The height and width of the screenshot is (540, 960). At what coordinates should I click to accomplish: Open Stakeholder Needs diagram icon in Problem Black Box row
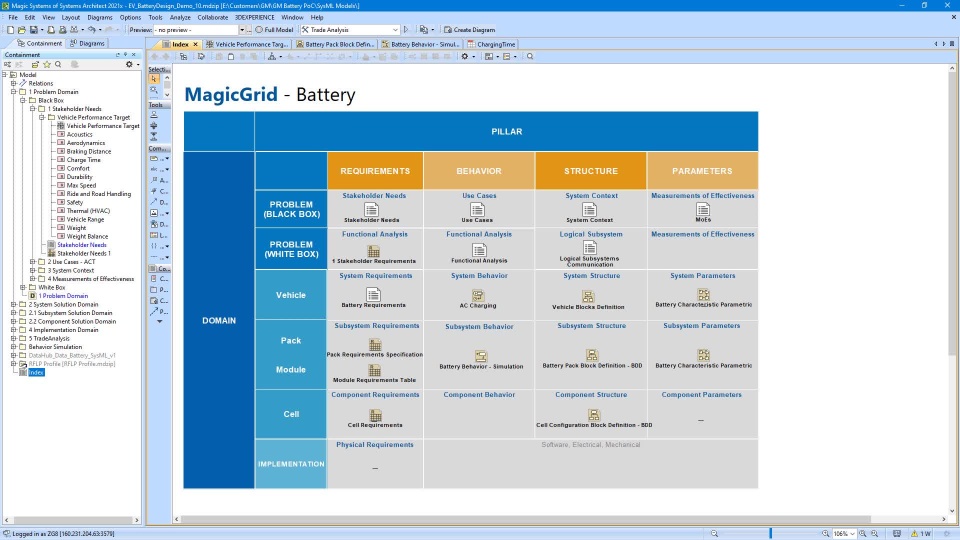point(372,209)
